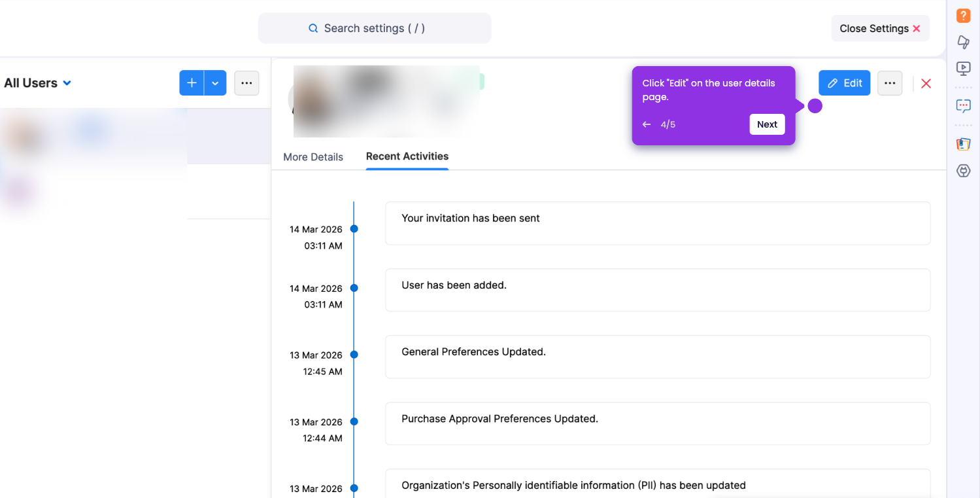980x498 pixels.
Task: Go back using the tooltip left arrow
Action: pos(647,124)
